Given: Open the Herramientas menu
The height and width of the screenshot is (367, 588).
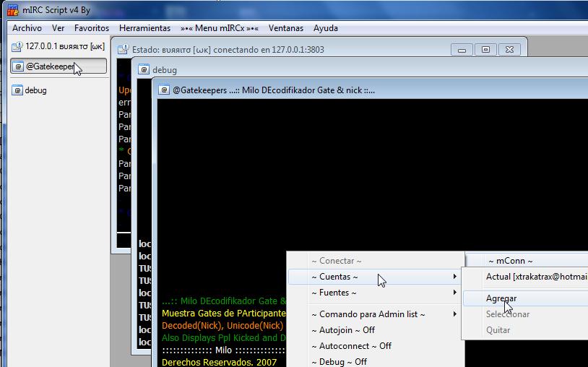Looking at the screenshot, I should pos(144,28).
